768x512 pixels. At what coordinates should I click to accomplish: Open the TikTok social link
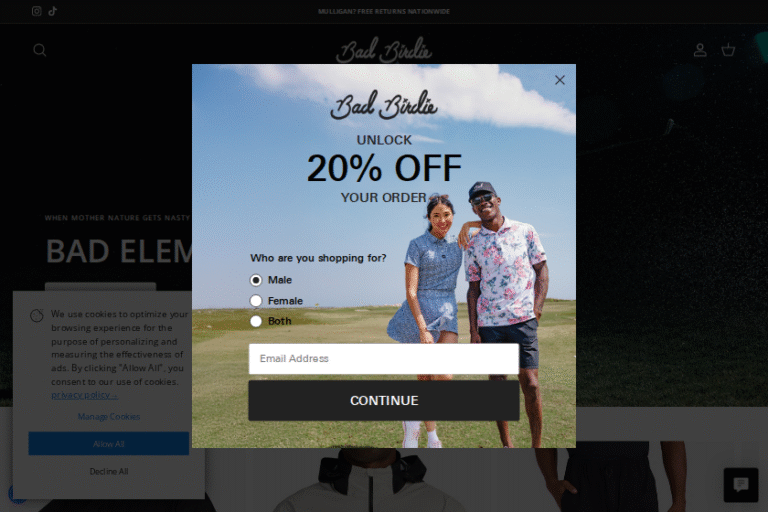pos(53,11)
